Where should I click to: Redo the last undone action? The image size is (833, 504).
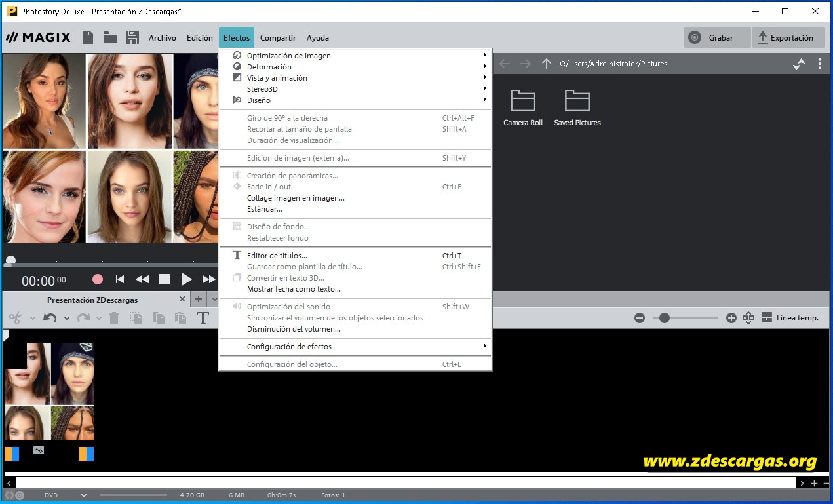click(x=83, y=318)
